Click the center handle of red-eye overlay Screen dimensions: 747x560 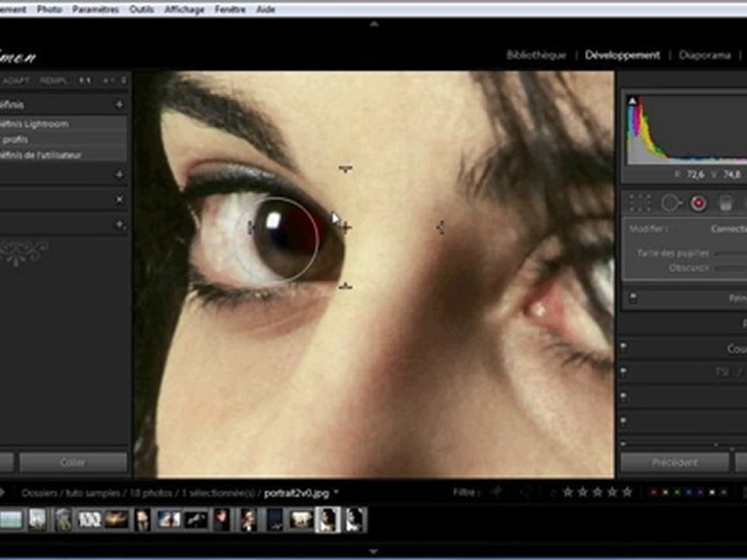pyautogui.click(x=345, y=227)
